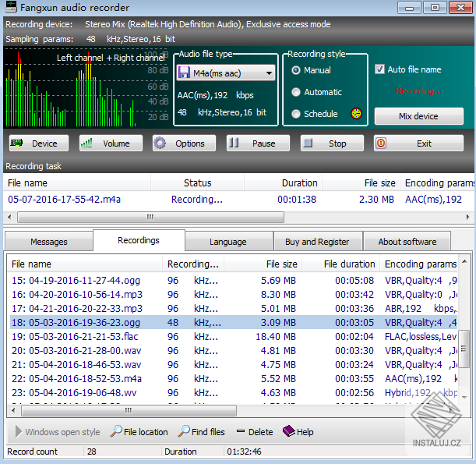Select recording 22: 05-04-2016-18-52-53.m4a
The image size is (476, 464).
click(234, 379)
